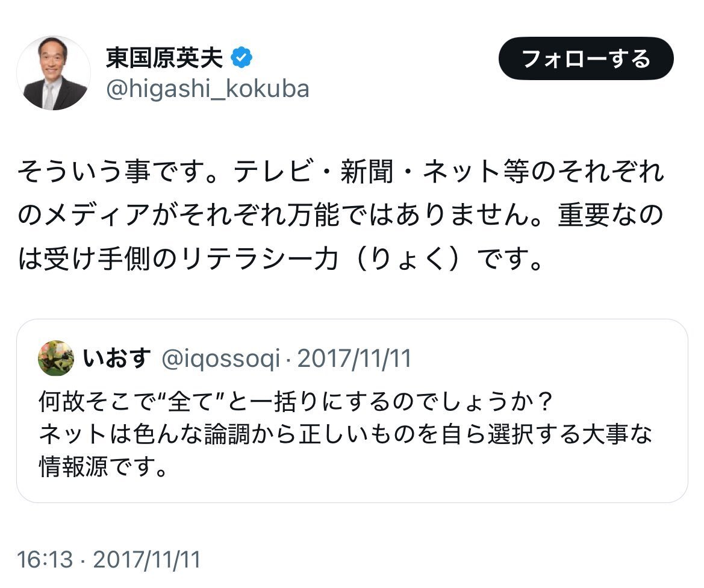Click the bottom 2017/11/11 post date
This screenshot has width=704, height=588.
[x=146, y=560]
